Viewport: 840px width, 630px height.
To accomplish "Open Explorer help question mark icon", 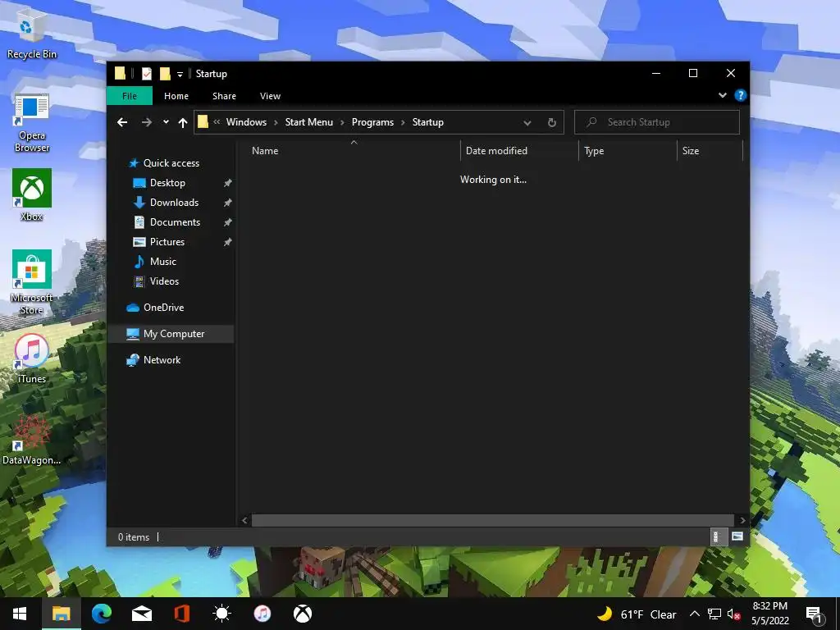I will tap(741, 95).
